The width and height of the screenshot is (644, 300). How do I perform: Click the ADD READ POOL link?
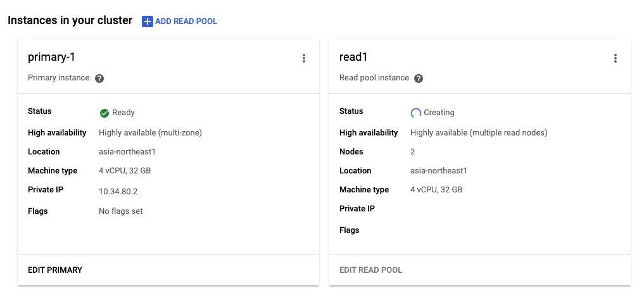[x=186, y=22]
